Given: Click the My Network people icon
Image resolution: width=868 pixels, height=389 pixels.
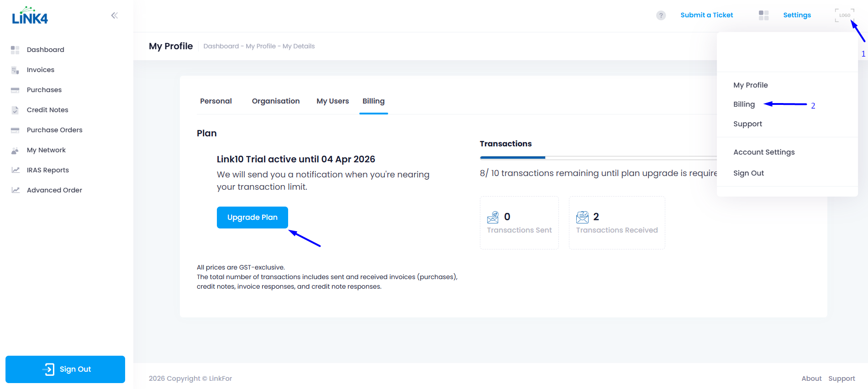Looking at the screenshot, I should click(x=15, y=150).
